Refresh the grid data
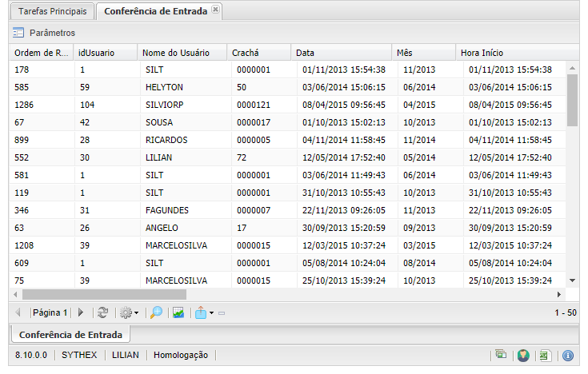Screen dimensions: 588x374 (102, 312)
